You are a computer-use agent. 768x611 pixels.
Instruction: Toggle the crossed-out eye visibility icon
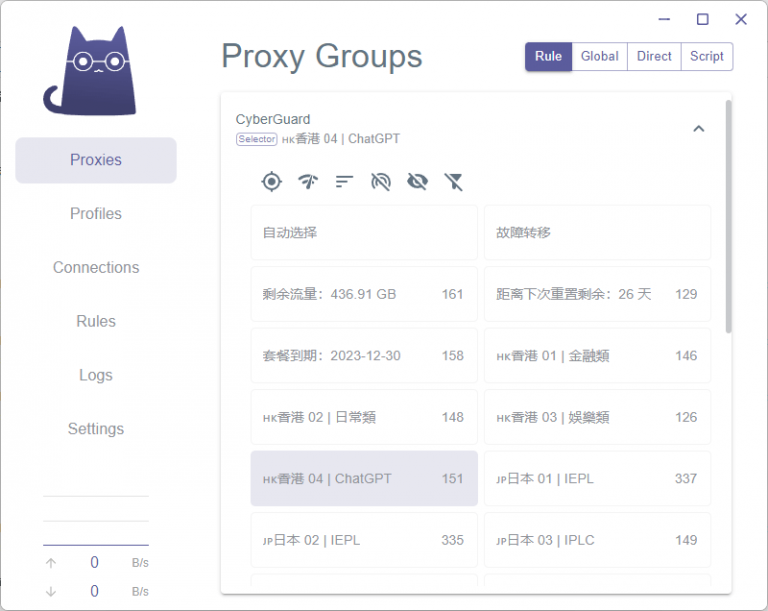point(417,181)
